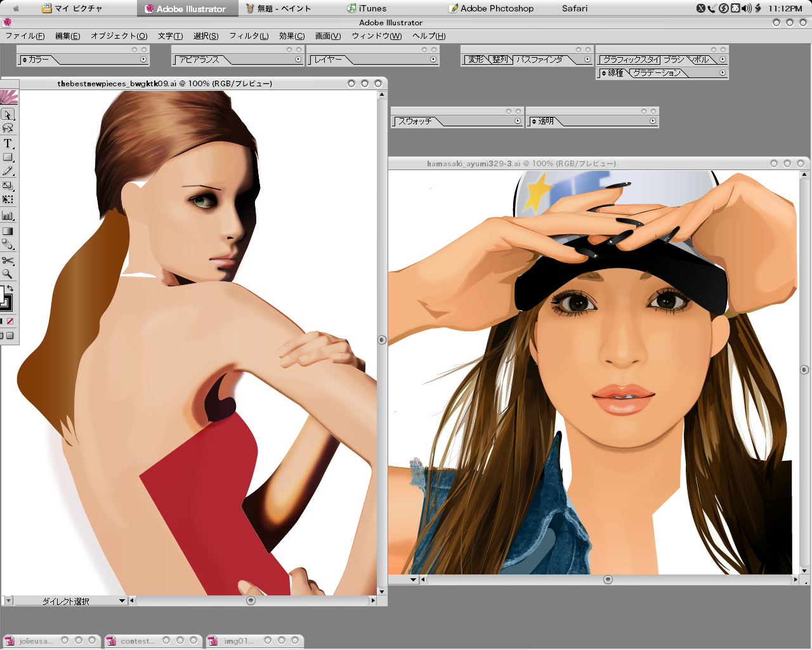
Task: Toggle the screen mode button in toolbox
Action: 10,336
